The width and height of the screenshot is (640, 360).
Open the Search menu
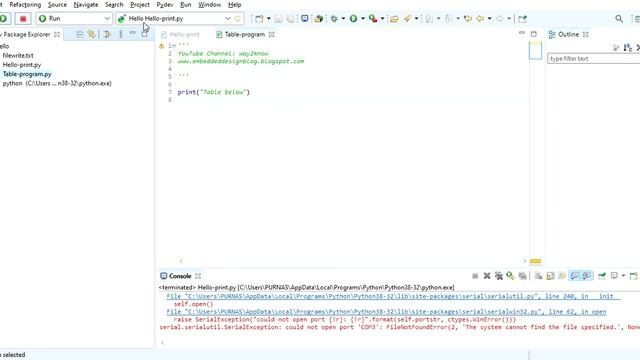tap(114, 4)
